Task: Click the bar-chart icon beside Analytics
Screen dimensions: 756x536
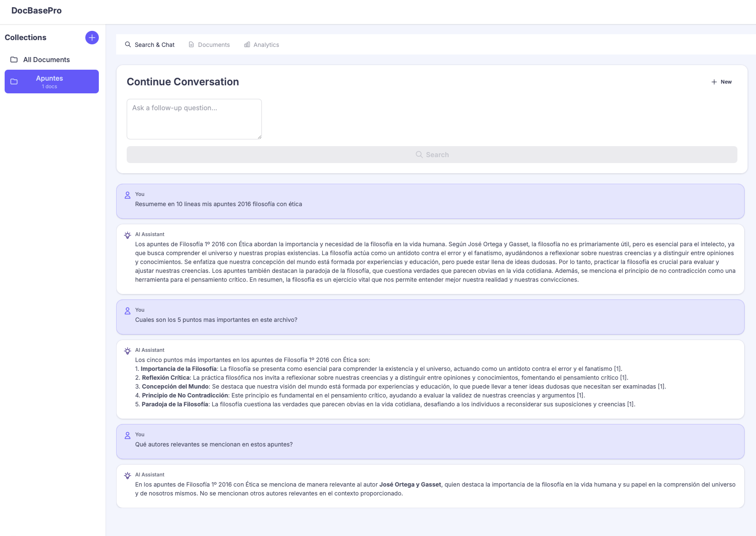Action: click(x=247, y=44)
